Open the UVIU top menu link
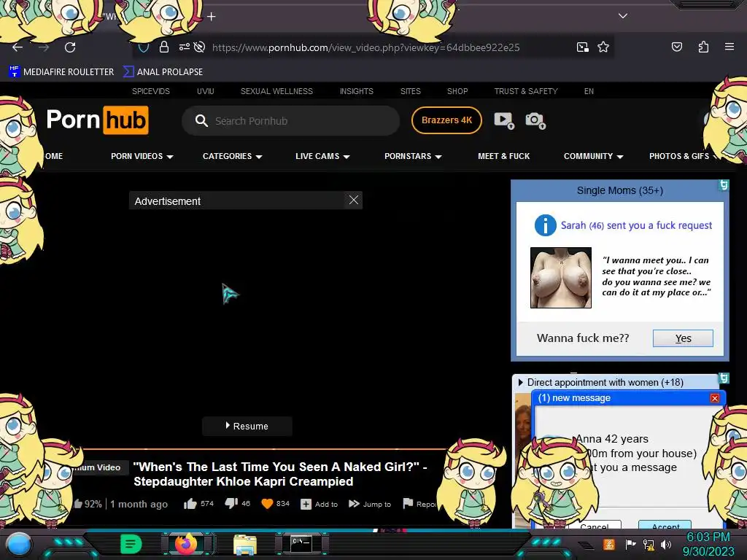 coord(205,91)
